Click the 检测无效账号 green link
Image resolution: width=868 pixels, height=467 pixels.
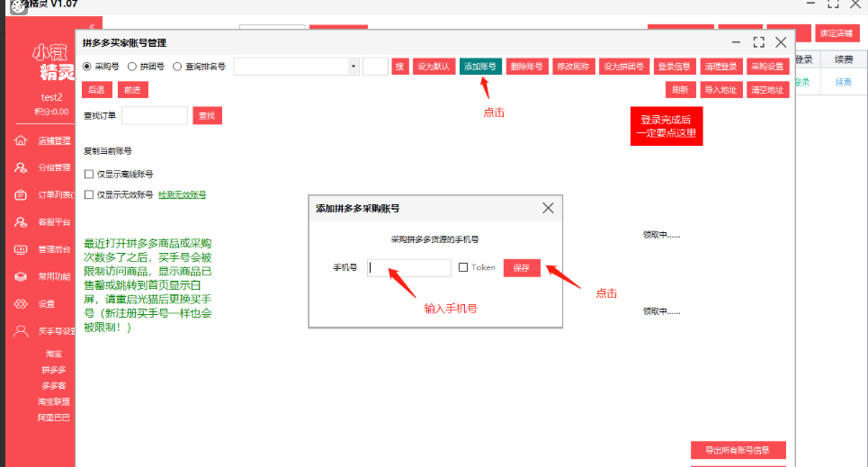coord(183,194)
